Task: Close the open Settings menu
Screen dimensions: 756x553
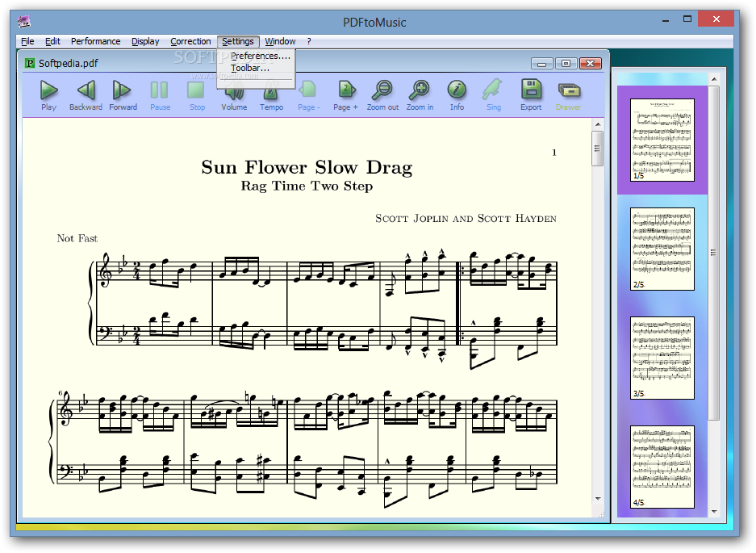Action: 238,41
